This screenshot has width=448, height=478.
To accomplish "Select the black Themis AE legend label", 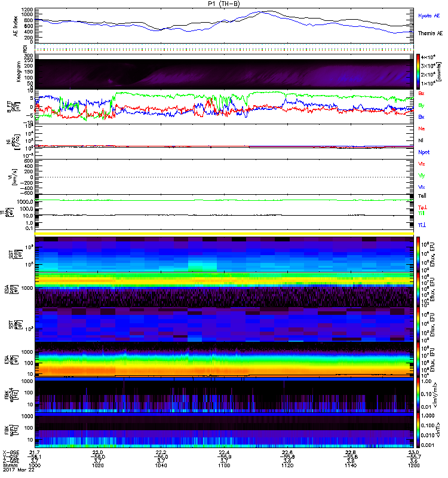I will (430, 33).
